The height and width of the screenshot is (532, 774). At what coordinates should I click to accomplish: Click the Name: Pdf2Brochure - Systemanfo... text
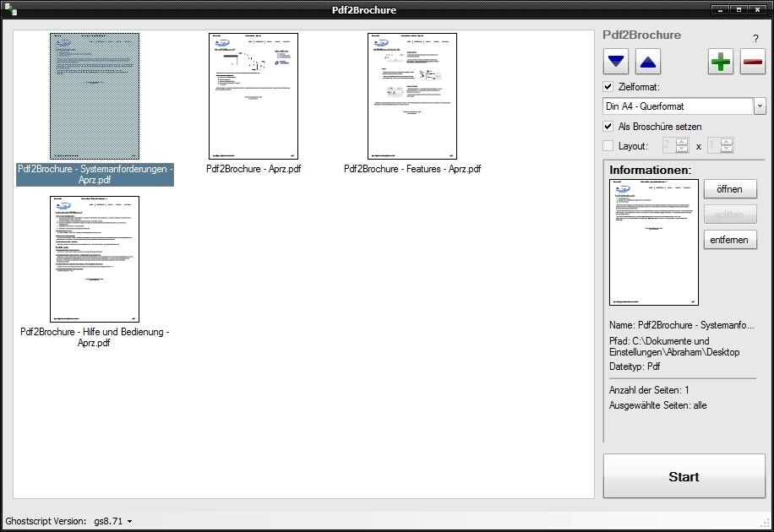(x=681, y=325)
